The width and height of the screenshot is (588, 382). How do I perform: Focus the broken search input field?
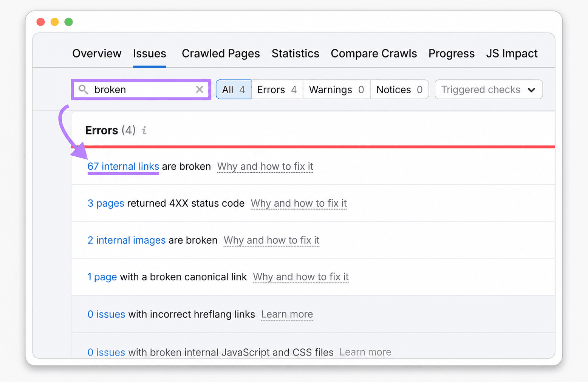pyautogui.click(x=142, y=90)
